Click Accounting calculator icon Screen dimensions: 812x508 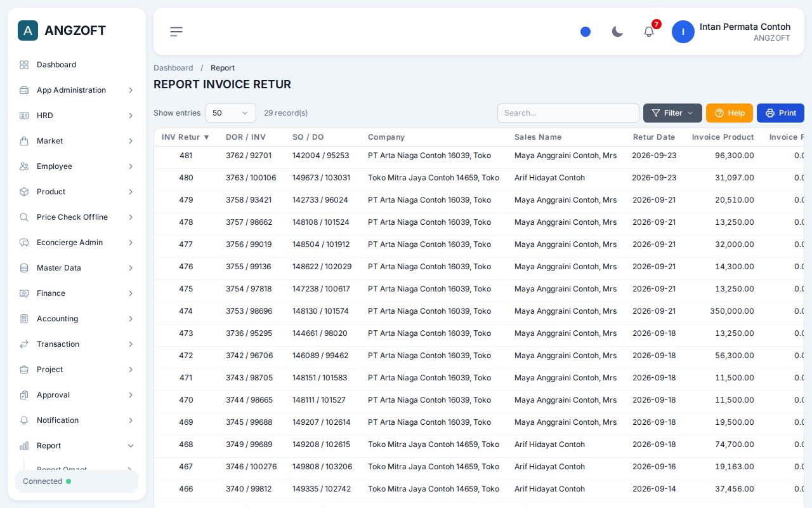24,319
